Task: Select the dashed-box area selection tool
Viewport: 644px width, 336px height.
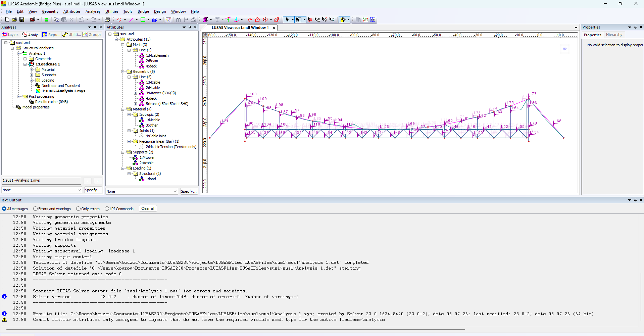Action: (x=299, y=20)
